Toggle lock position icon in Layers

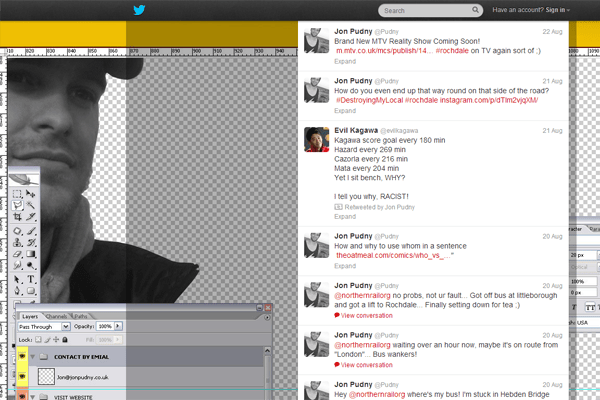pyautogui.click(x=56, y=339)
